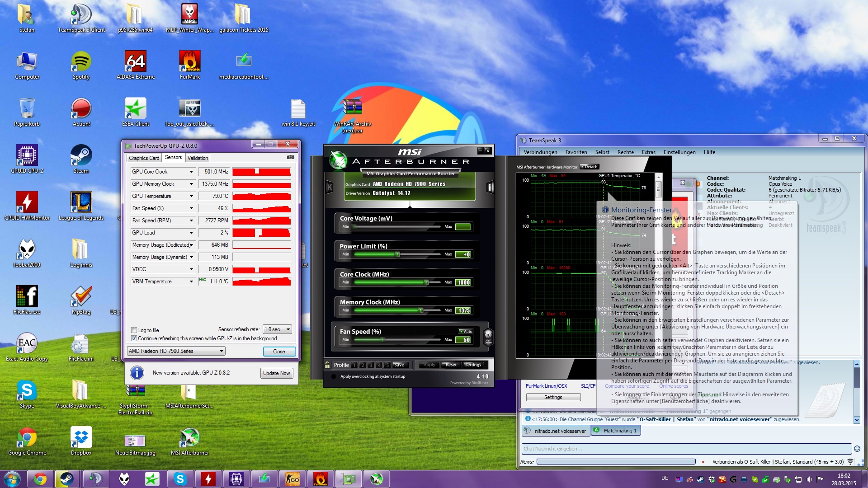Viewport: 868px width, 488px height.
Task: Expand the GPU Temperature sensor dropdown arrow
Action: [191, 196]
